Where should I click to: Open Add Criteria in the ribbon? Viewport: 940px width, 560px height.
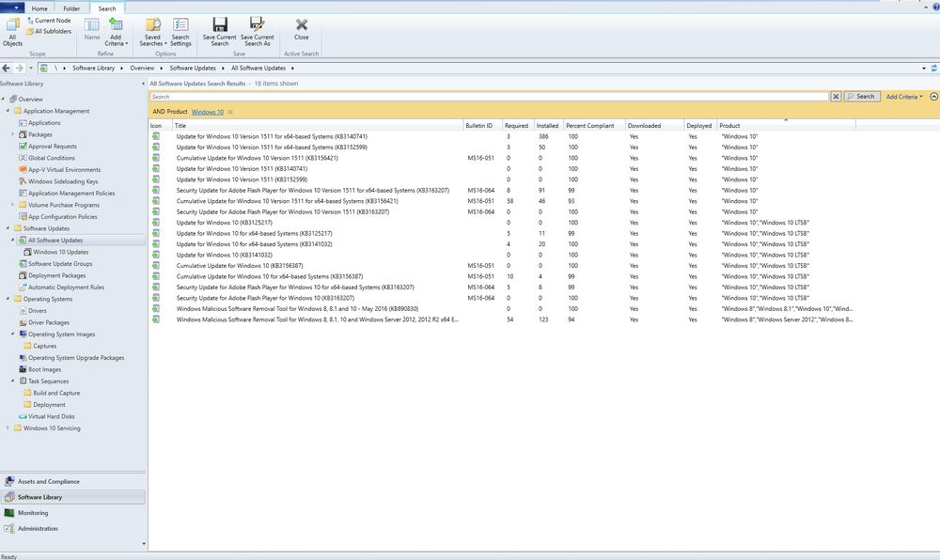(116, 32)
